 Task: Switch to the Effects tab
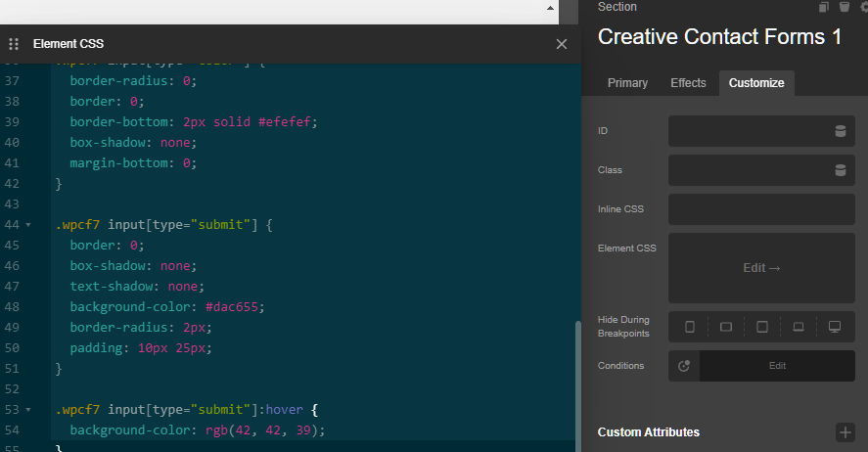[x=688, y=83]
